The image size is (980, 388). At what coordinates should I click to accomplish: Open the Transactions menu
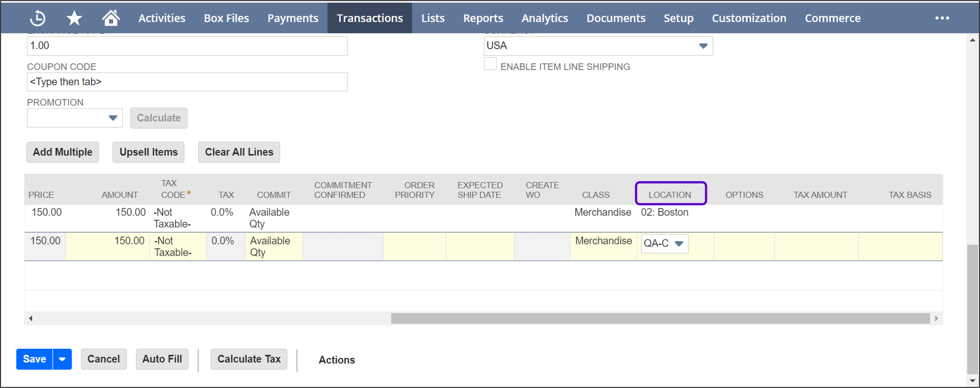pyautogui.click(x=370, y=18)
